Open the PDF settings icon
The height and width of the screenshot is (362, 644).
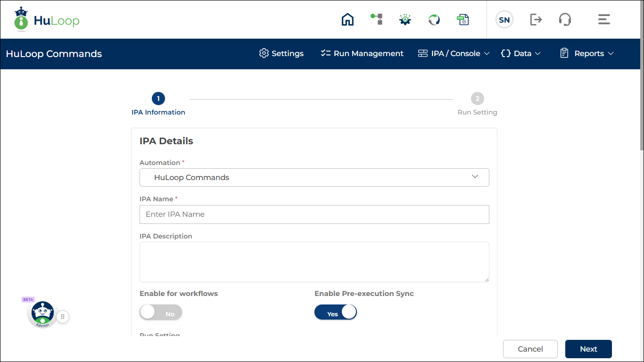(463, 19)
